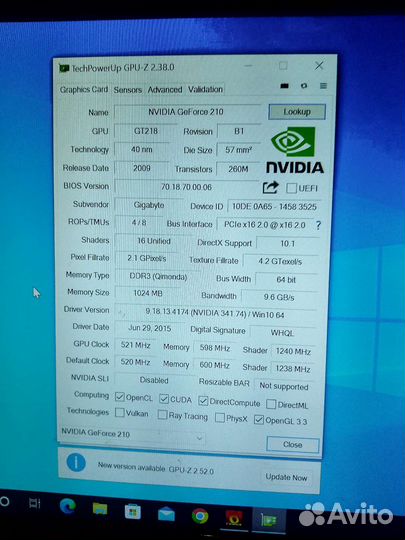This screenshot has height=540, width=405.
Task: Open File Explorer from the taskbar
Action: coord(100,508)
